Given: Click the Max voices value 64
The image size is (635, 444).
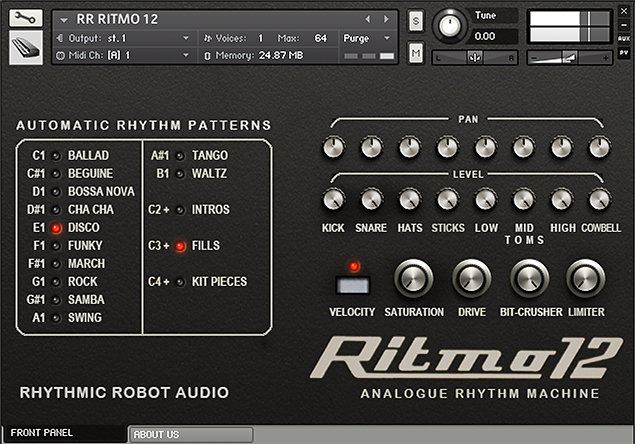Looking at the screenshot, I should [x=320, y=38].
